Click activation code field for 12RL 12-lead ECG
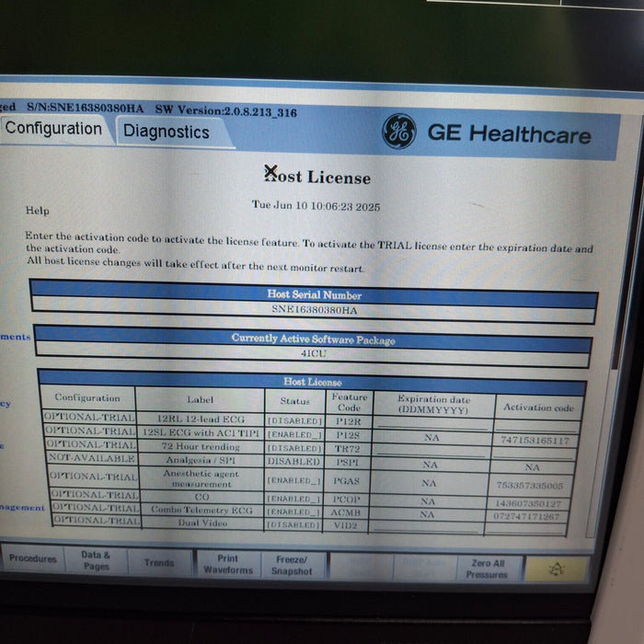 (537, 425)
